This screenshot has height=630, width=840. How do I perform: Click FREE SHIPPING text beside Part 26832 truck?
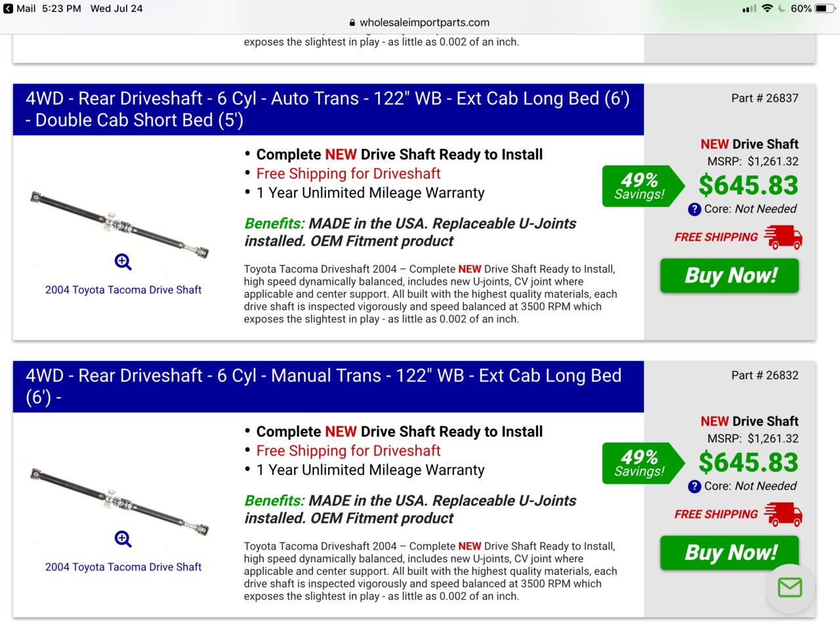[716, 514]
